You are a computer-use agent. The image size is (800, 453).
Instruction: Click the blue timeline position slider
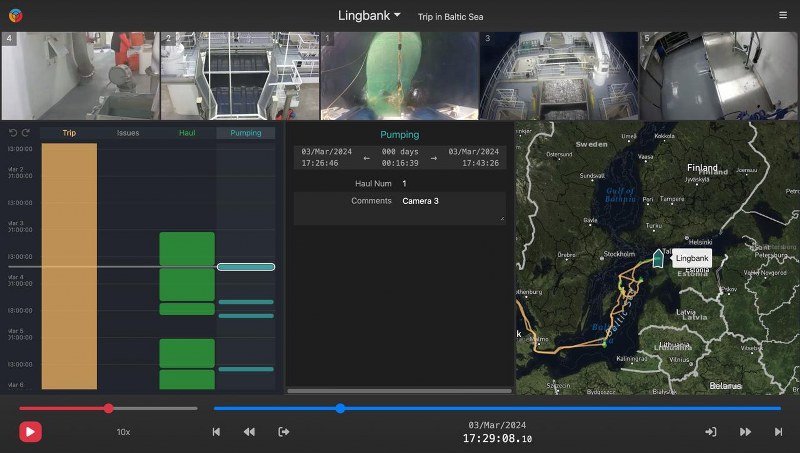tap(340, 408)
